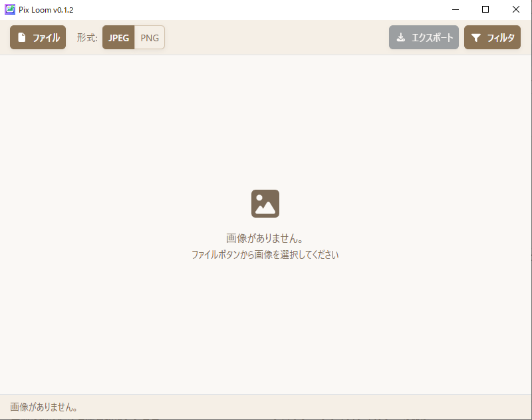
Task: Click the JPEG/PNG format toggle group
Action: 134,37
